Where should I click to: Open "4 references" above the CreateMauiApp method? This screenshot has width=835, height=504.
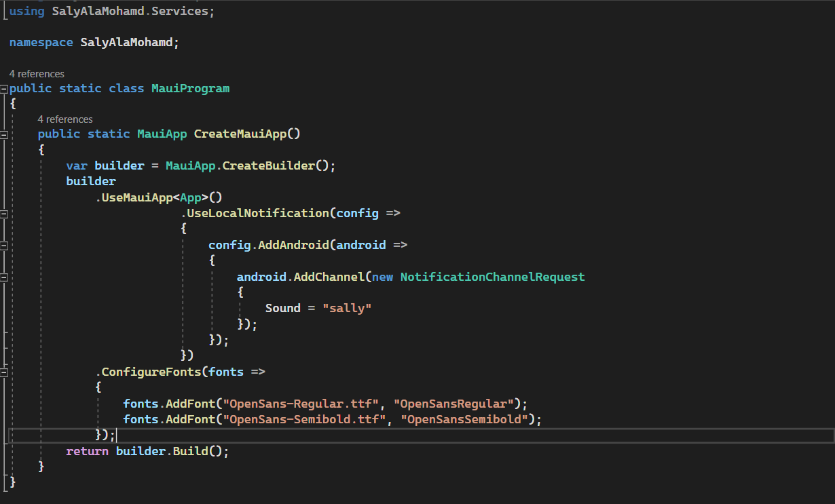[65, 119]
